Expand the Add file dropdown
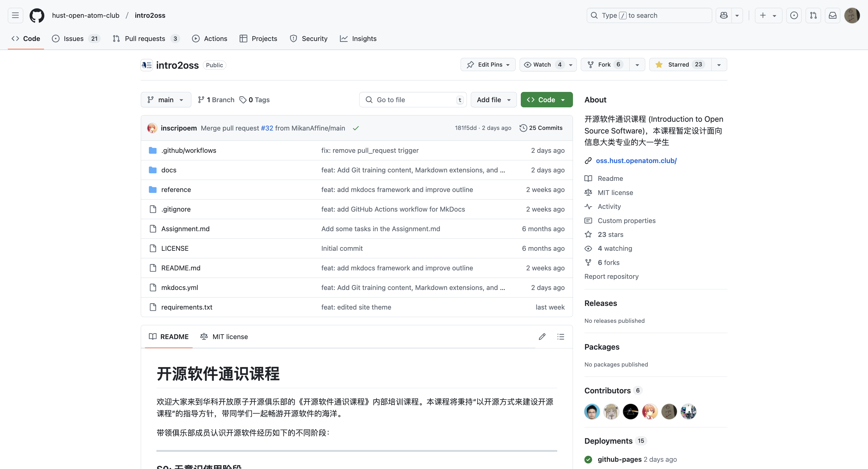Image resolution: width=868 pixels, height=469 pixels. pos(494,100)
